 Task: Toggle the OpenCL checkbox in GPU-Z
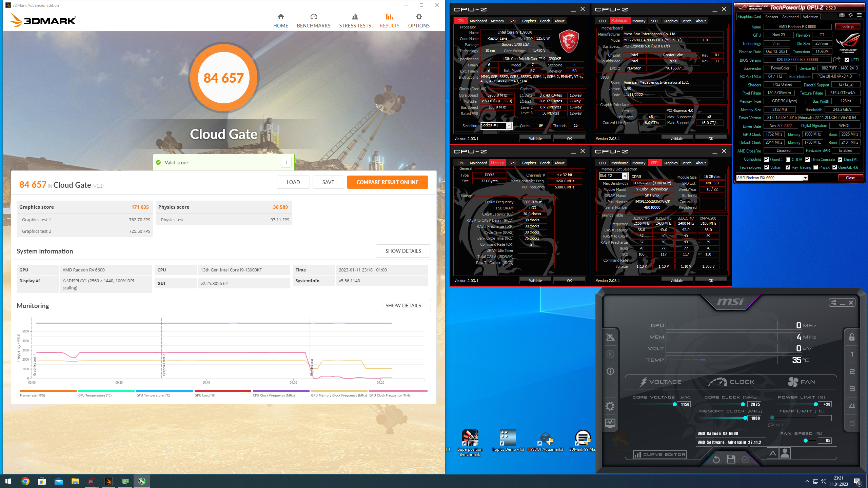coord(767,160)
